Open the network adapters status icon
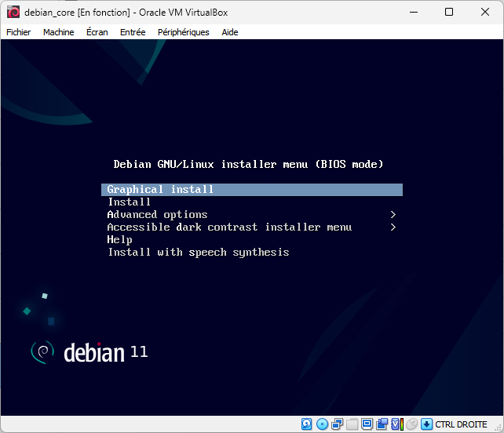504x433 pixels. point(338,424)
